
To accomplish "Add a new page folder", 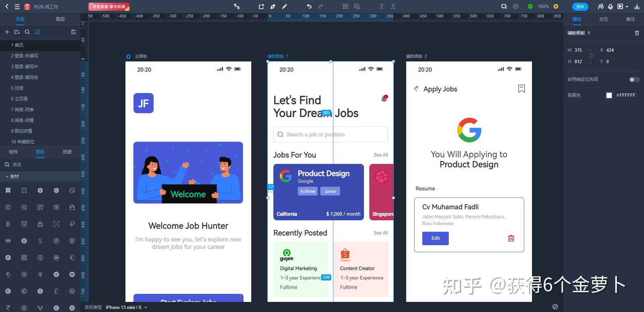I will (x=17, y=32).
